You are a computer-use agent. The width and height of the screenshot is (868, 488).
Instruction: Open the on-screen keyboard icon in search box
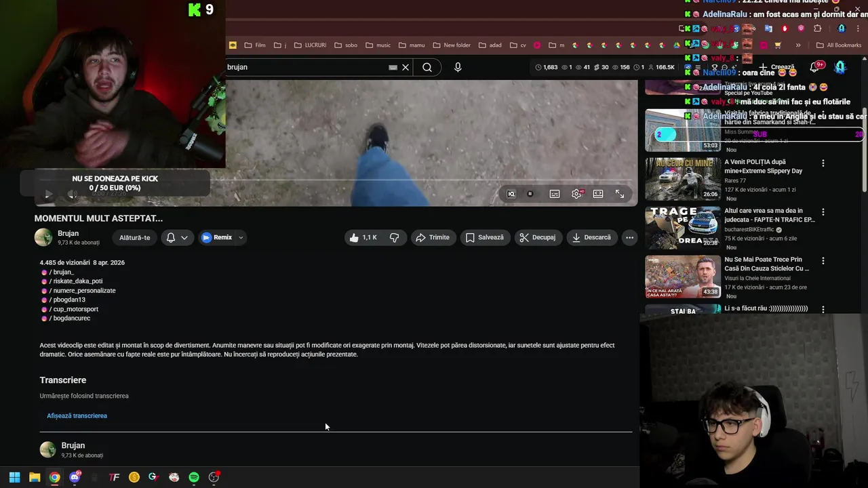coord(393,67)
